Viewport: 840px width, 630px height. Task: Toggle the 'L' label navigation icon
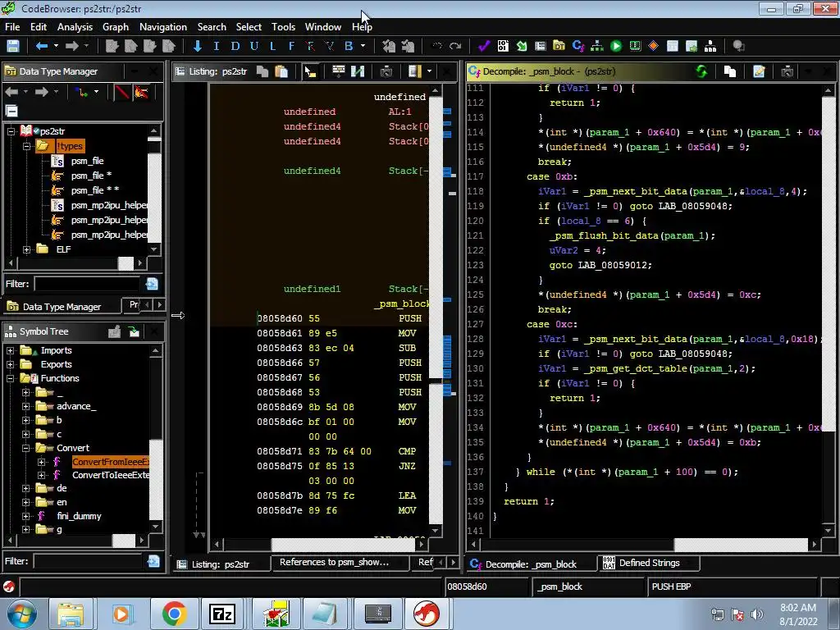pos(272,46)
